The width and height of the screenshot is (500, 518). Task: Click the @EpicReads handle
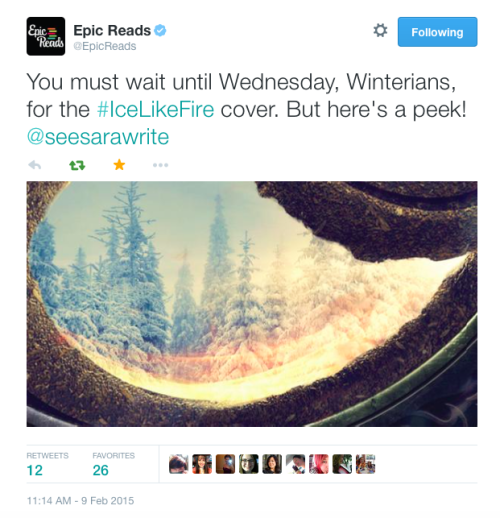[105, 46]
